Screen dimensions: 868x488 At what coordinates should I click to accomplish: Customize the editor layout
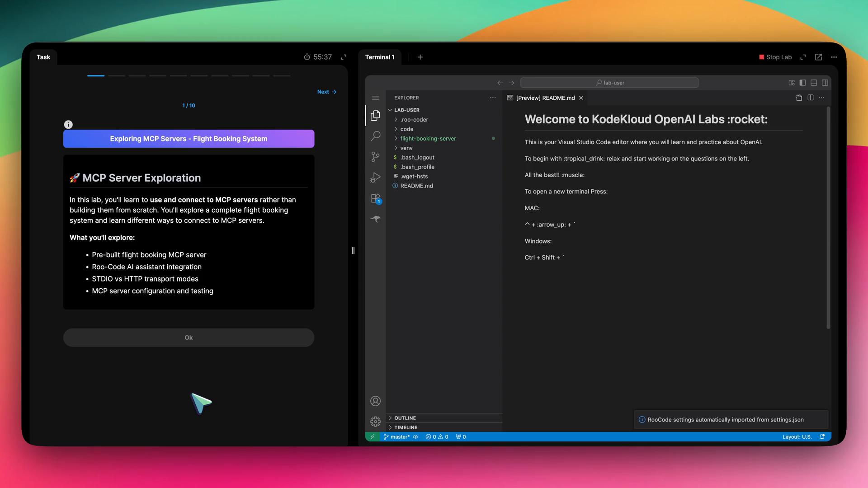792,83
